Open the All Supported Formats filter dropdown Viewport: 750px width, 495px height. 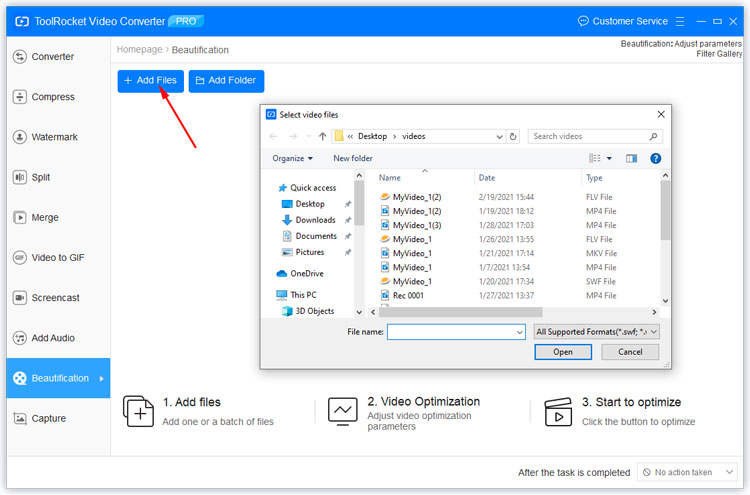(596, 332)
